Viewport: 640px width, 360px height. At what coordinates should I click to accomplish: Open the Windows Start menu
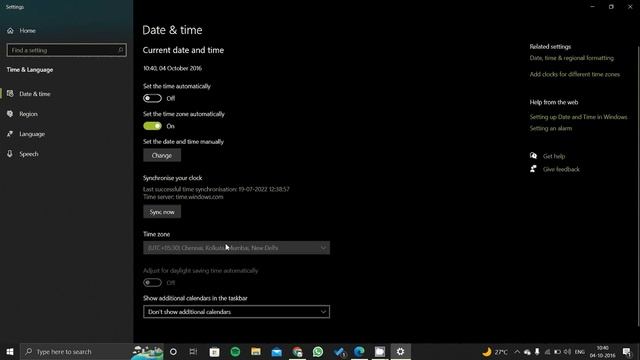pos(10,351)
